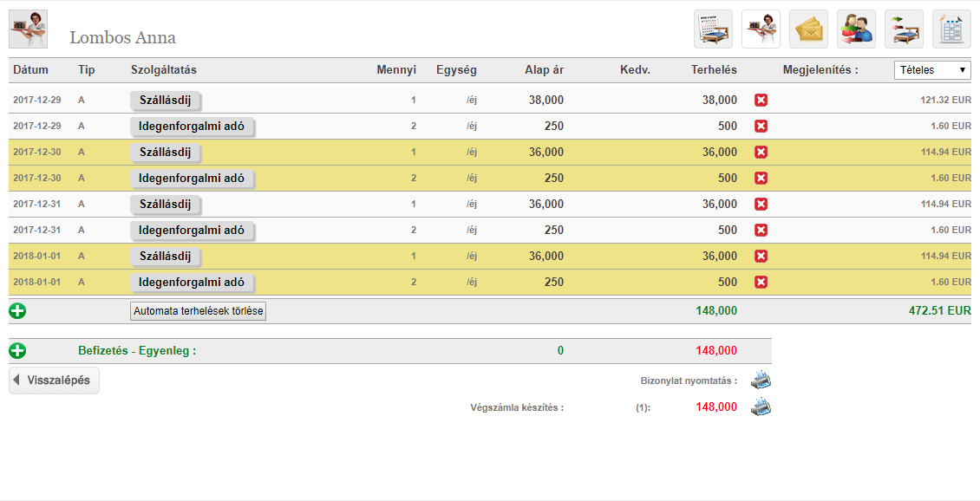Open the Idegenforgalmi adó service for 2017-12-29
This screenshot has width=980, height=501.
(192, 127)
